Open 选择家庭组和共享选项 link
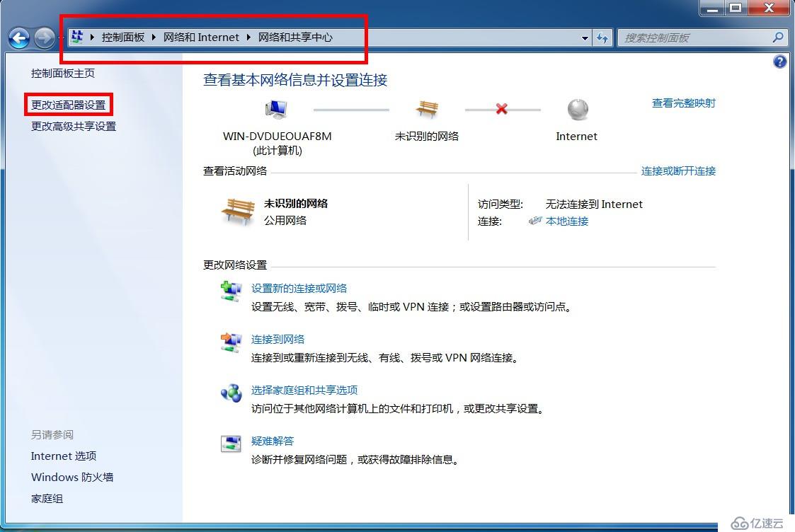Screen dimensions: 795x532 click(x=304, y=390)
